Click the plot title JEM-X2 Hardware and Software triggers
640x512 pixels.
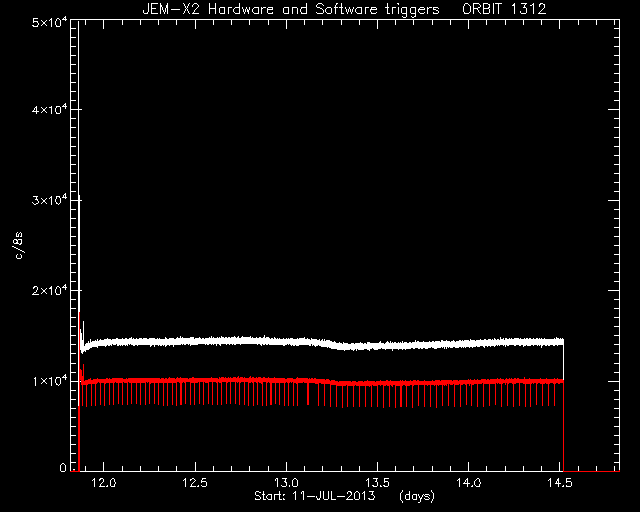pos(291,9)
